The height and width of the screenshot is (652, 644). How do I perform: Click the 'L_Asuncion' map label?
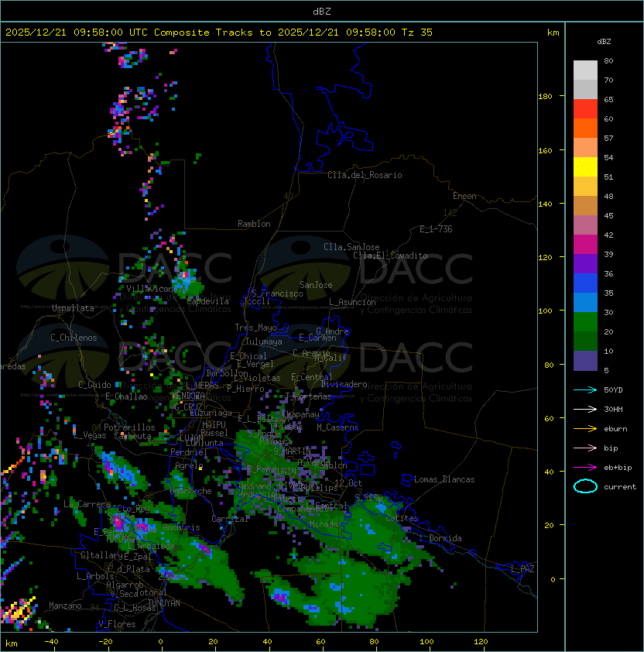click(x=352, y=302)
